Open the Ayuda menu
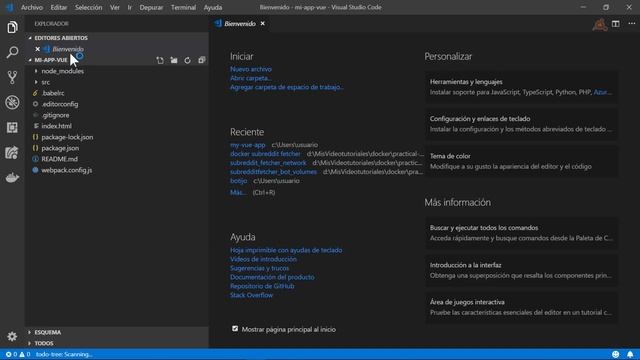 coord(213,7)
